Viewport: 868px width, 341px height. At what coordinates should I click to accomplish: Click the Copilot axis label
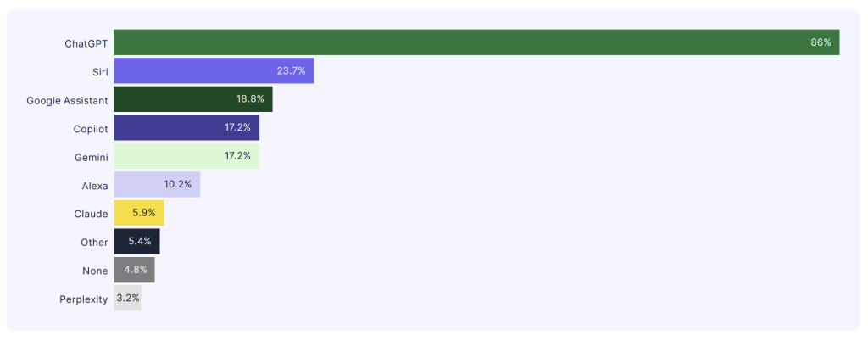pos(91,129)
